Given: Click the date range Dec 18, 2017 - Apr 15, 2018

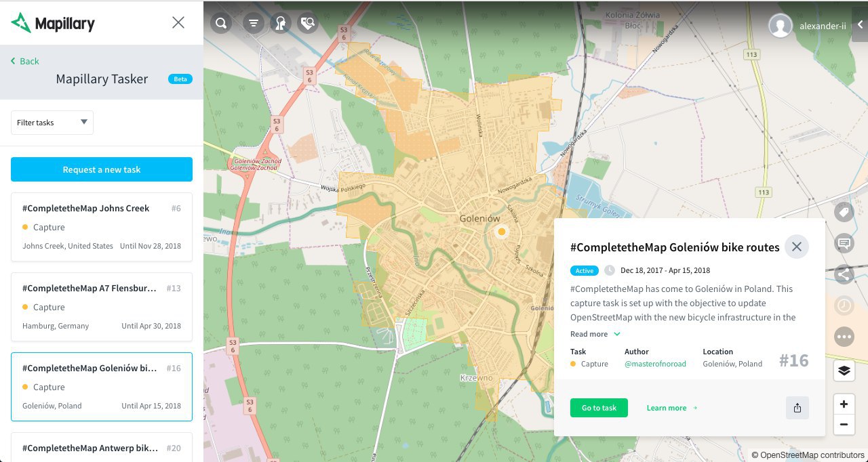Looking at the screenshot, I should (x=665, y=270).
